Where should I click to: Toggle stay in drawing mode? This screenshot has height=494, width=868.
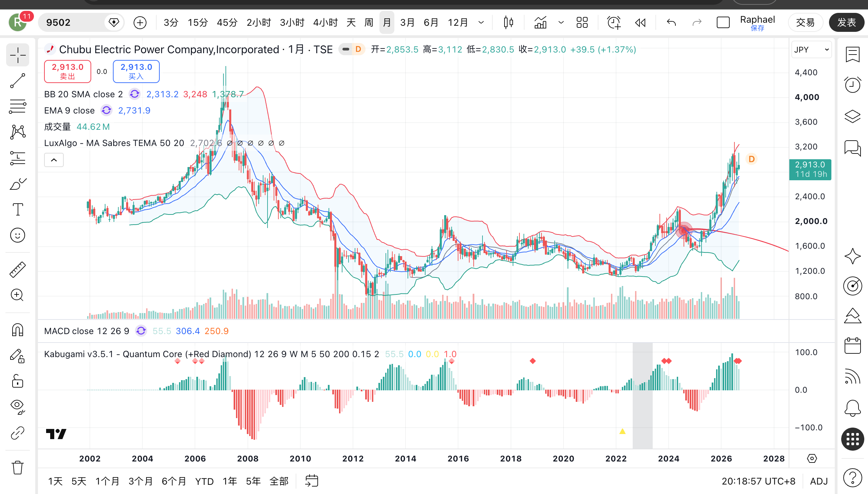[18, 356]
